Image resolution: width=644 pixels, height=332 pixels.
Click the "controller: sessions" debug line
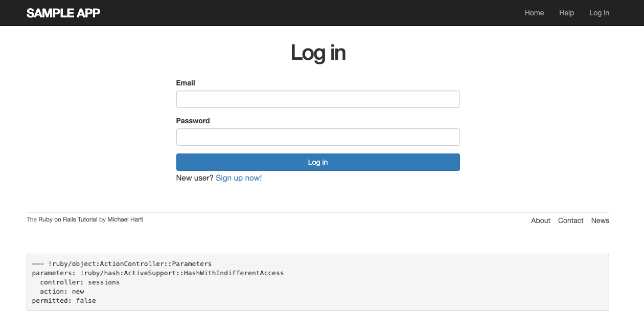tap(80, 282)
